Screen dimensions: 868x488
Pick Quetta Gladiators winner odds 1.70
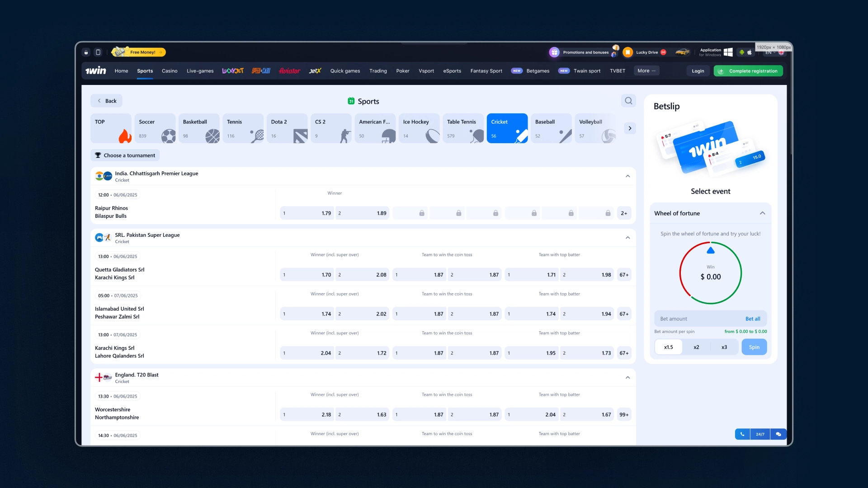307,275
